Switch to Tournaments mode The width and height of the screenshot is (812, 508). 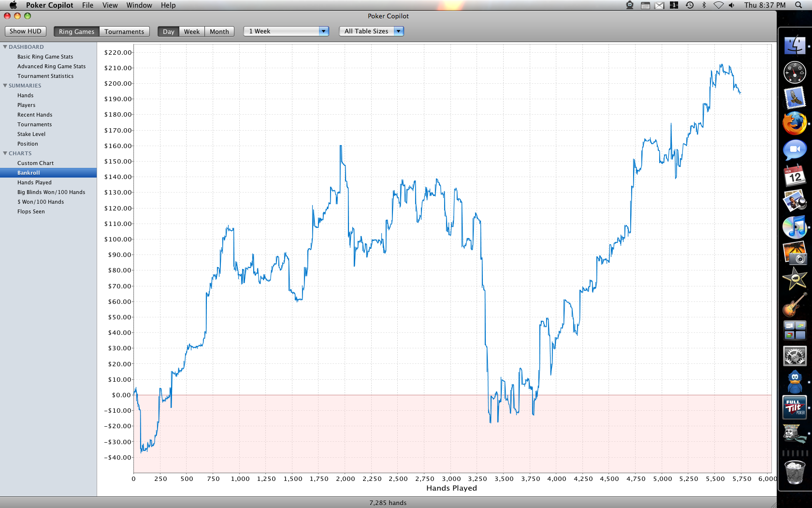(124, 31)
